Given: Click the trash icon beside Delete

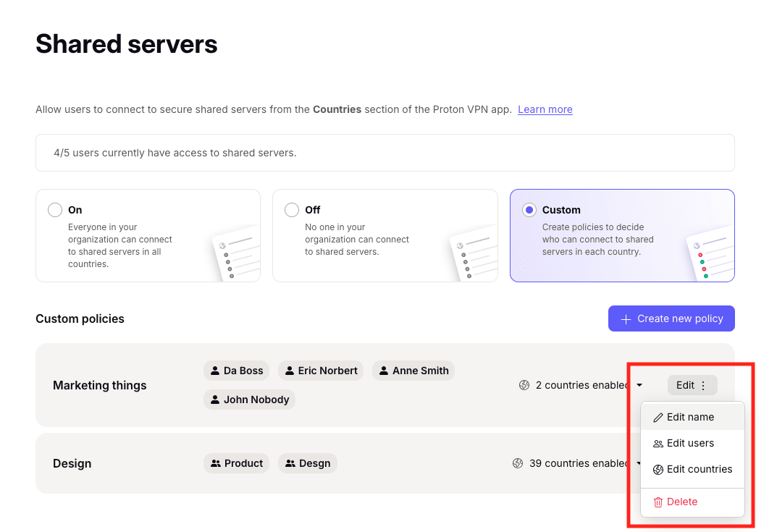Looking at the screenshot, I should (658, 502).
